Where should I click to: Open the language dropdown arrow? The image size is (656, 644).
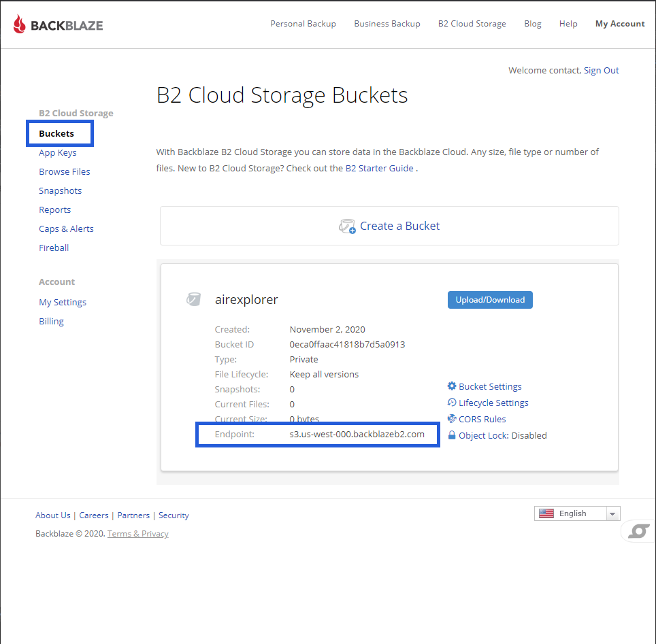(x=612, y=513)
